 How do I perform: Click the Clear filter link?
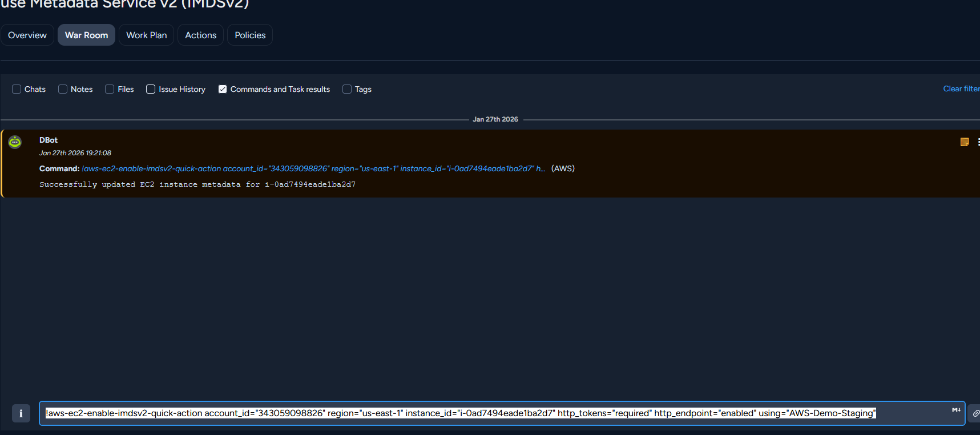pos(961,88)
